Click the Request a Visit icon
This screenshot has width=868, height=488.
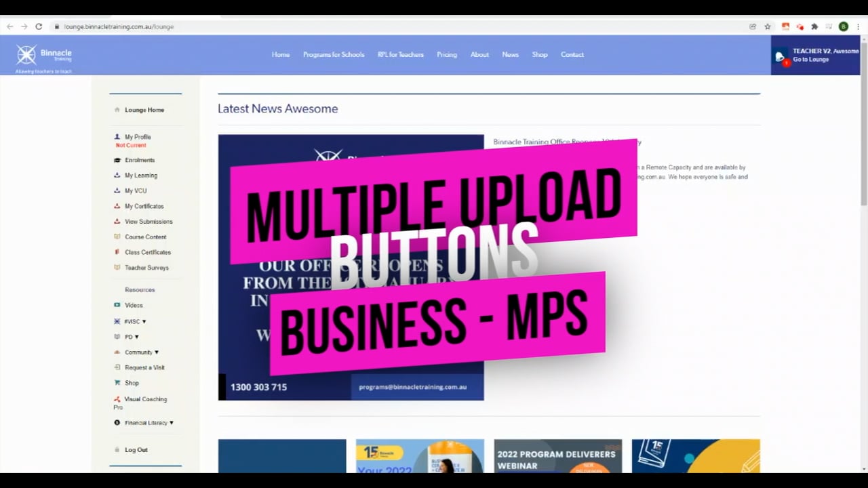pos(117,367)
